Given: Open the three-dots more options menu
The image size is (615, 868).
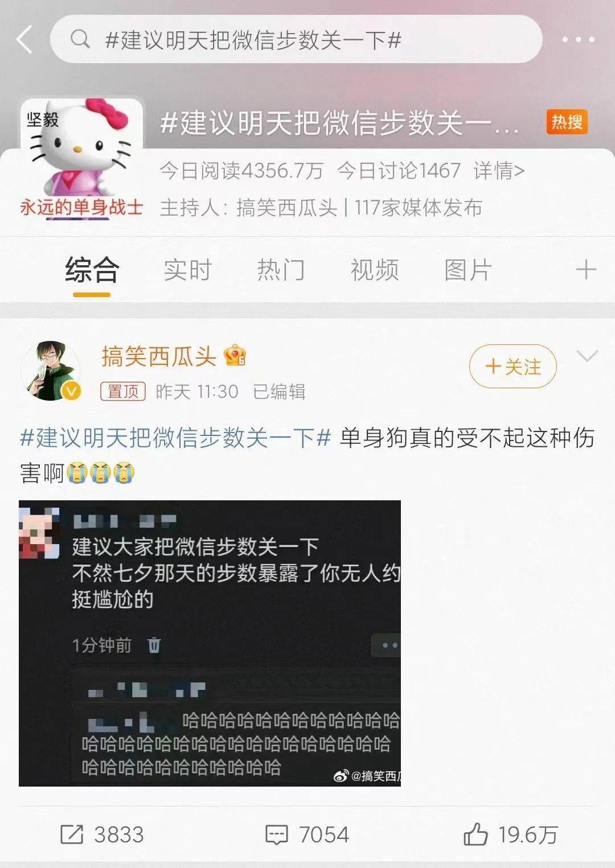Looking at the screenshot, I should (579, 40).
